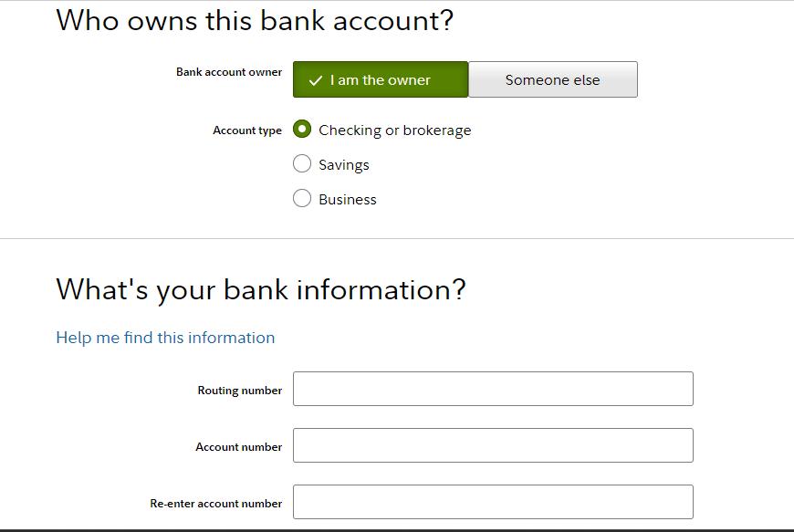Click the "Bank account owner" label
Screen dimensions: 794x532
pos(229,72)
